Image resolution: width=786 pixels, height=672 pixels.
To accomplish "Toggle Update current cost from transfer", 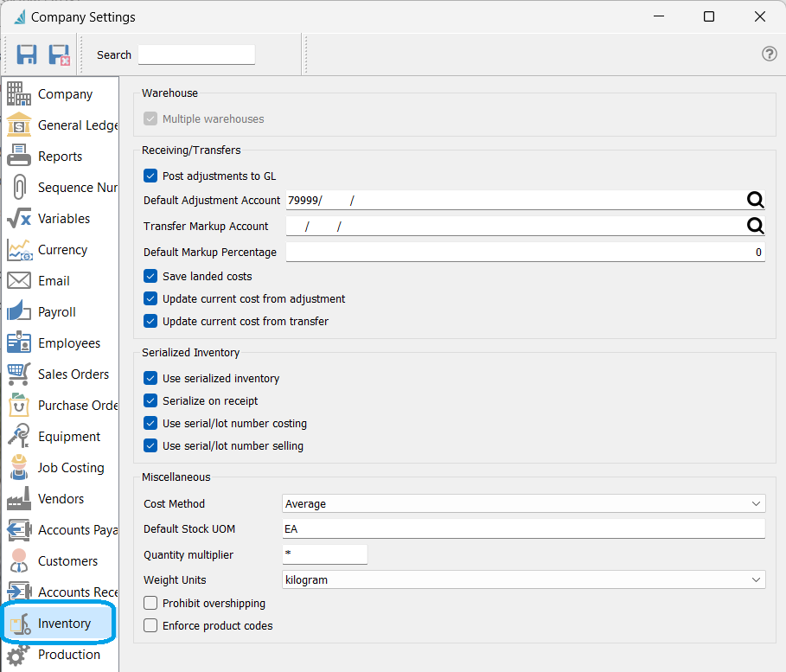I will (x=150, y=322).
